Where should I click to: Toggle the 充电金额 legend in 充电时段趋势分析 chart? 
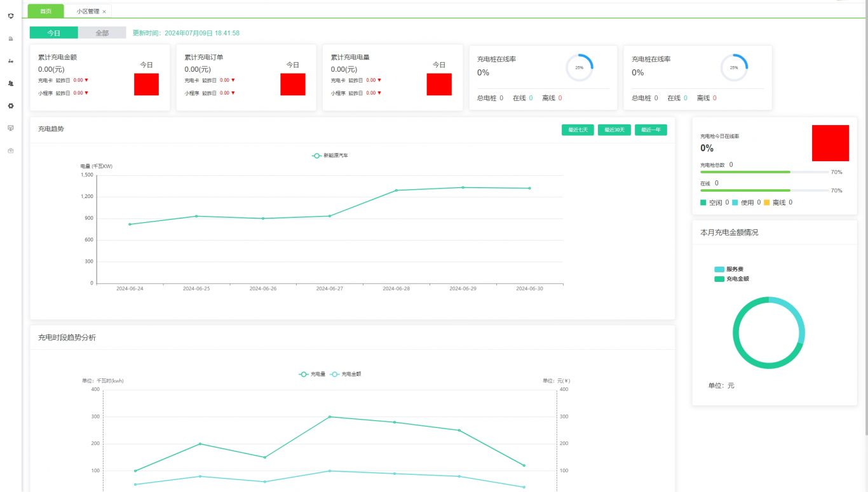(x=346, y=374)
